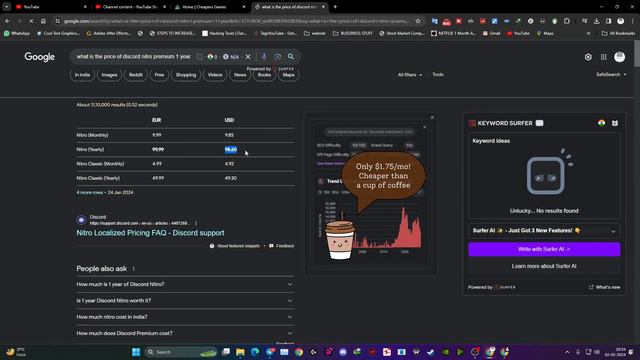Viewport: 640px width, 360px height.
Task: Expand 'How much is 1 year of Discord Nitro?'
Action: coord(185,284)
